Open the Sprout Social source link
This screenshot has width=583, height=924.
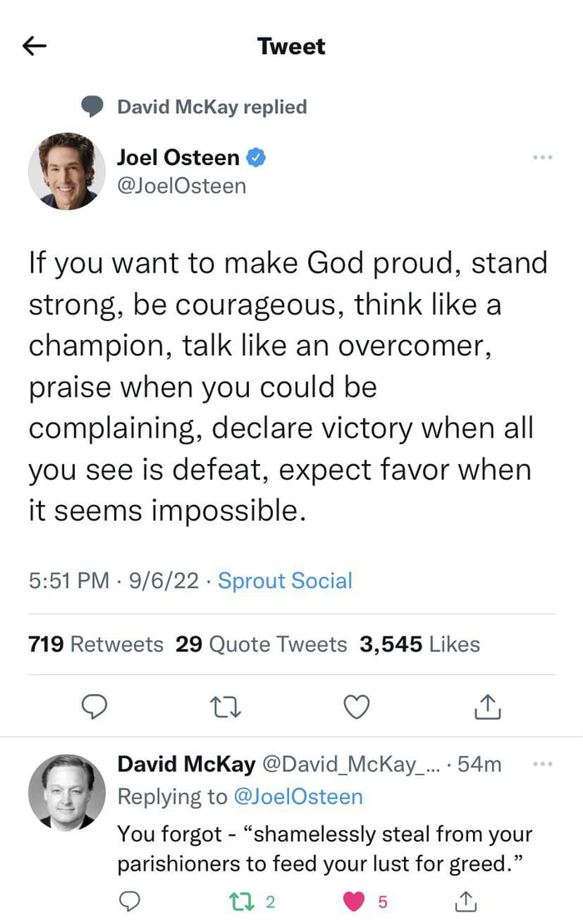[x=285, y=581]
